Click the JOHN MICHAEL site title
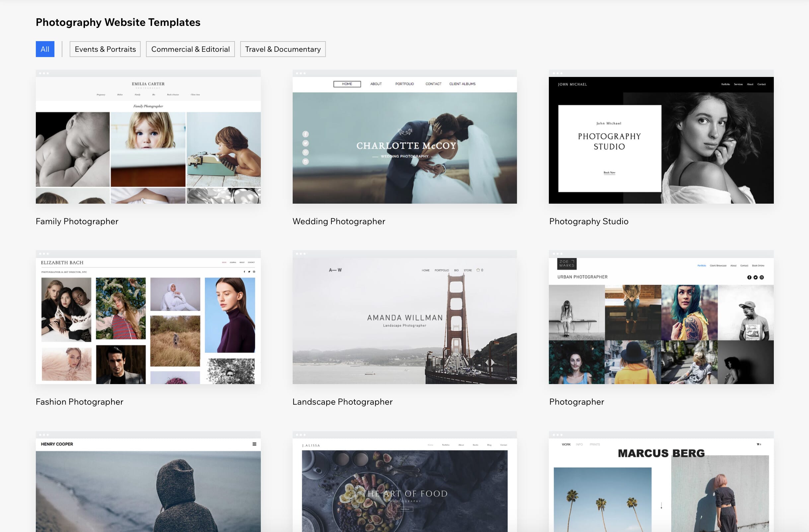This screenshot has width=809, height=532. click(x=572, y=84)
